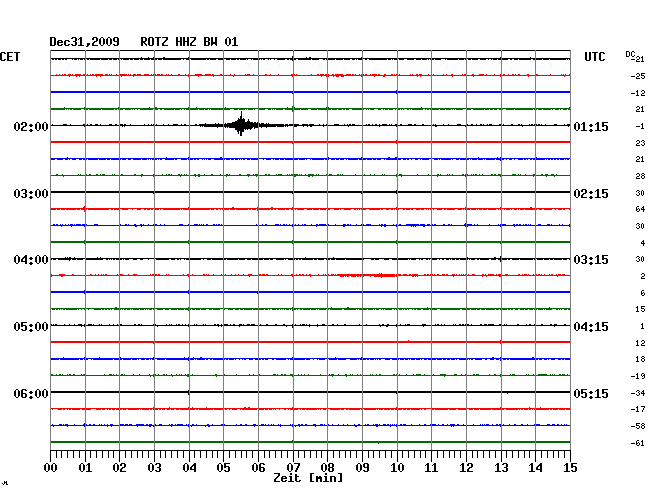Click the 04:15 UTC time label
The width and height of the screenshot is (650, 494).
pyautogui.click(x=591, y=327)
